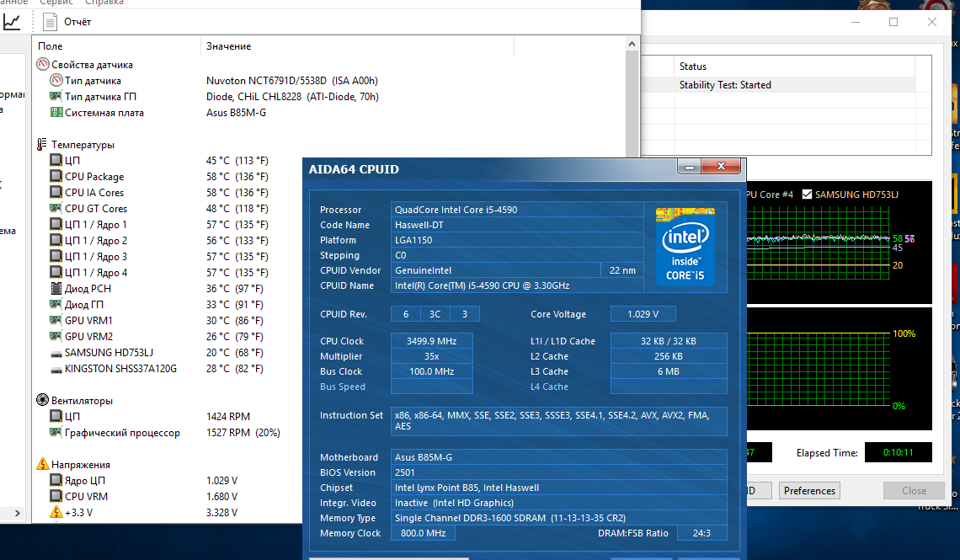Click the BIOS Version value 2501
The height and width of the screenshot is (560, 960).
(x=559, y=472)
